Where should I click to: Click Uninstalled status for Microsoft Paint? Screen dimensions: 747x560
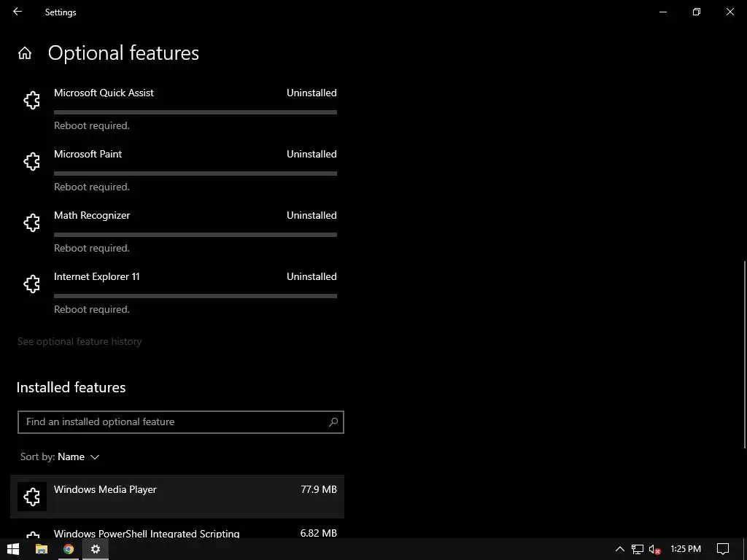click(311, 155)
